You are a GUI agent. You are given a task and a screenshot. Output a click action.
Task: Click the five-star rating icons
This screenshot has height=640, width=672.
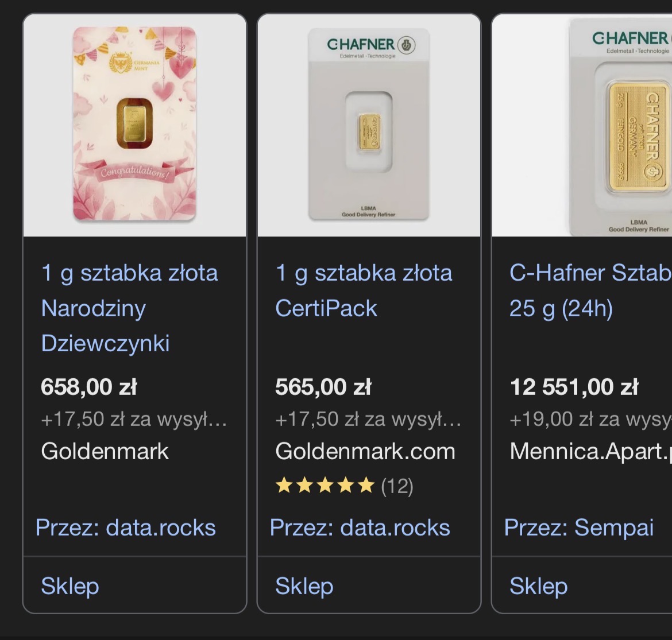point(325,486)
